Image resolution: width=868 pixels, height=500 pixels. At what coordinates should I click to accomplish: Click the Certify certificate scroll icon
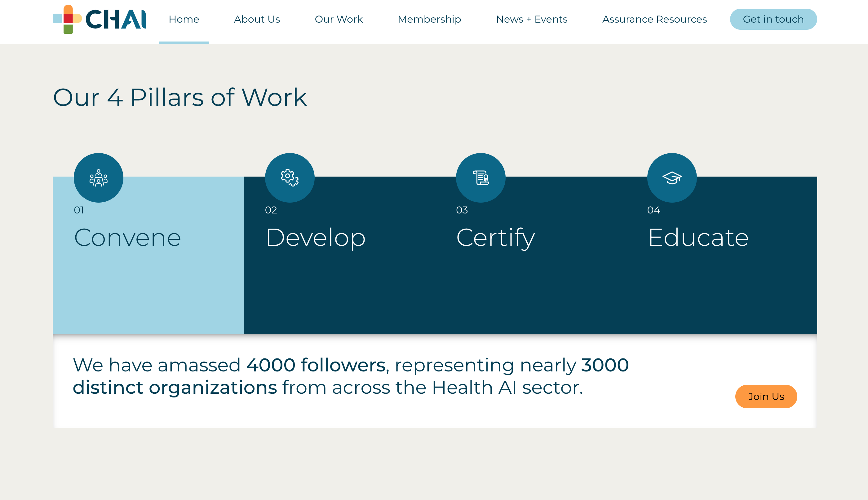[x=480, y=178]
